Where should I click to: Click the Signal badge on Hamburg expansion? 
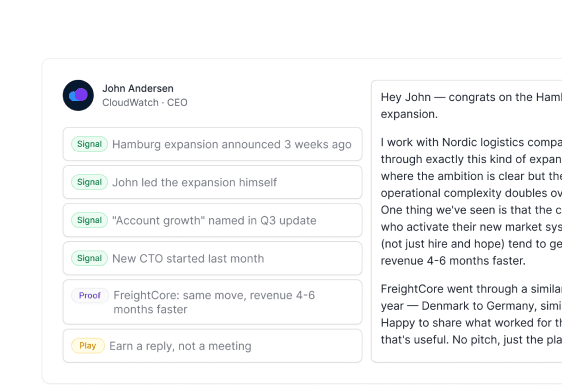89,144
